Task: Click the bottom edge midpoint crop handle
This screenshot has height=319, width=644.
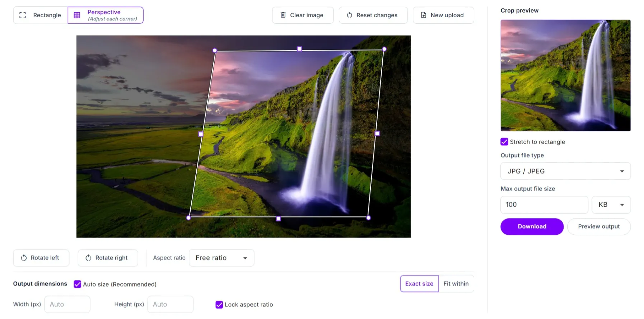Action: pos(278,219)
